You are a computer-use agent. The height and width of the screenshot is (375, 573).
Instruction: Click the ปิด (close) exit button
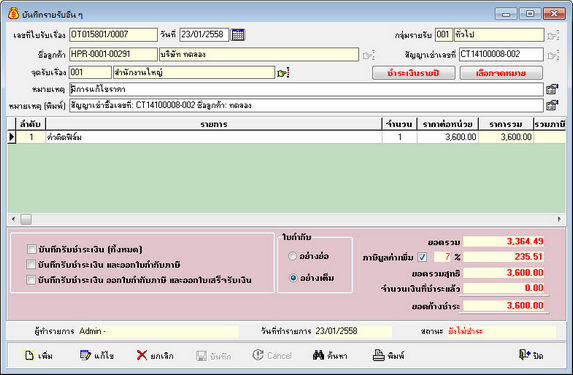coord(531,355)
